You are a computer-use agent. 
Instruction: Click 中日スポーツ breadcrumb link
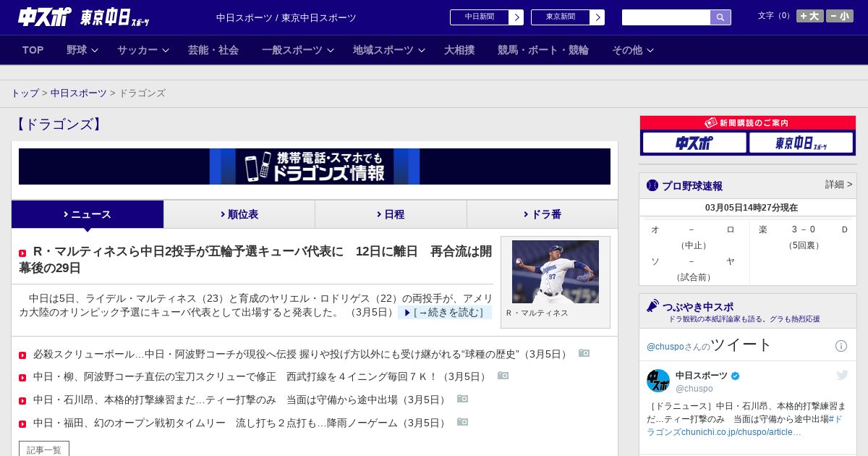click(x=79, y=93)
